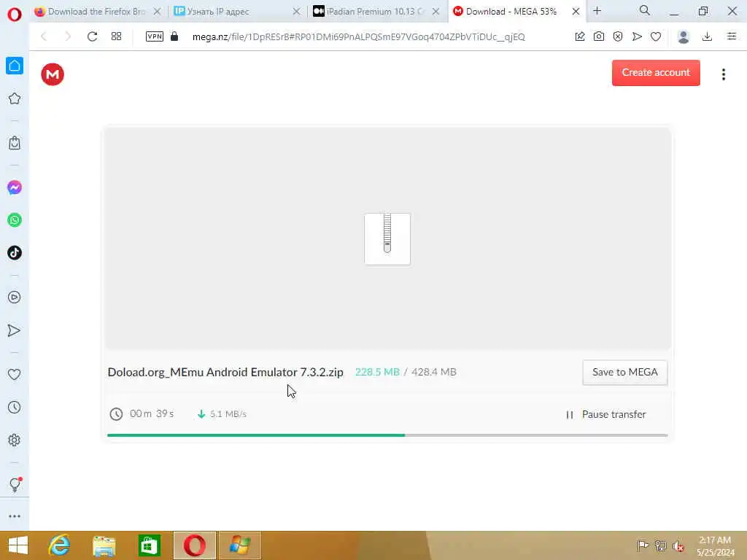Close the Узнать IP адрес tab
The image size is (747, 560).
[296, 12]
